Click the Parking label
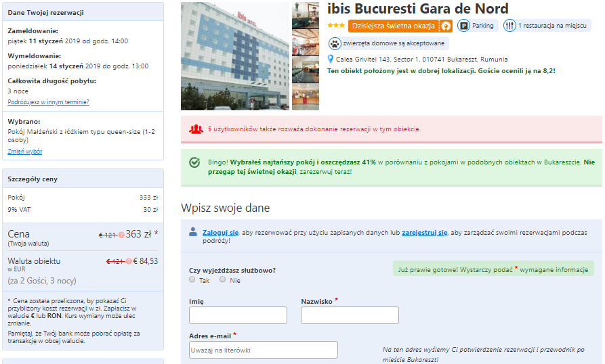Screen dimensions: 605x364 point(482,26)
